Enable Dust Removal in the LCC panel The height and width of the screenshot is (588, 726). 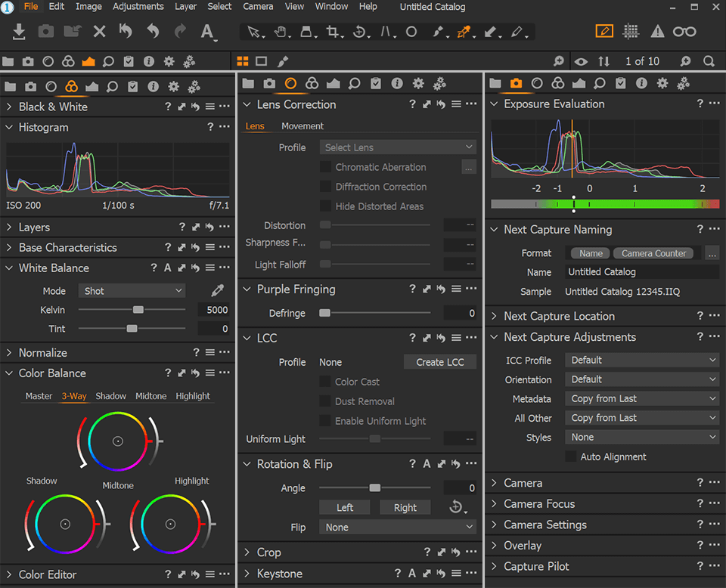click(324, 401)
